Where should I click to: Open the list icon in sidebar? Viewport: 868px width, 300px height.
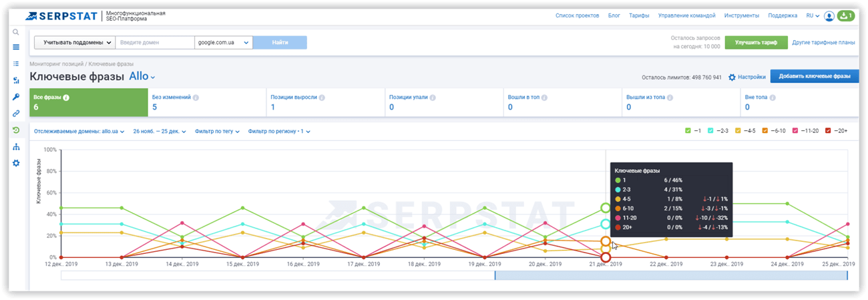(16, 64)
